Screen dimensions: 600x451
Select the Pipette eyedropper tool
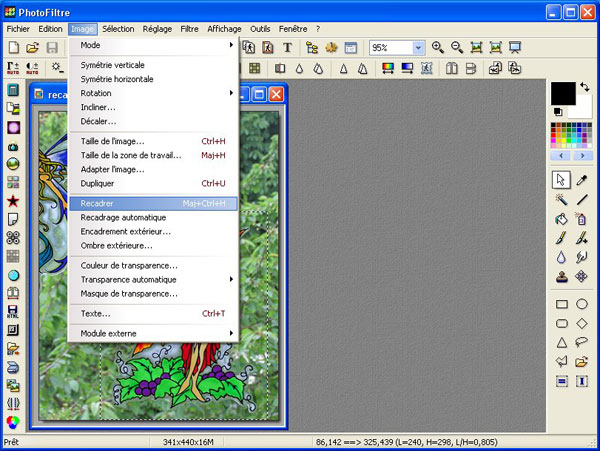click(582, 180)
